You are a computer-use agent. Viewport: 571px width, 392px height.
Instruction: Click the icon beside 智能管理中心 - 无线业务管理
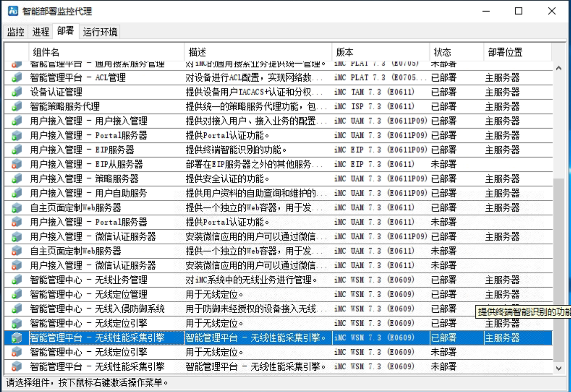17,280
